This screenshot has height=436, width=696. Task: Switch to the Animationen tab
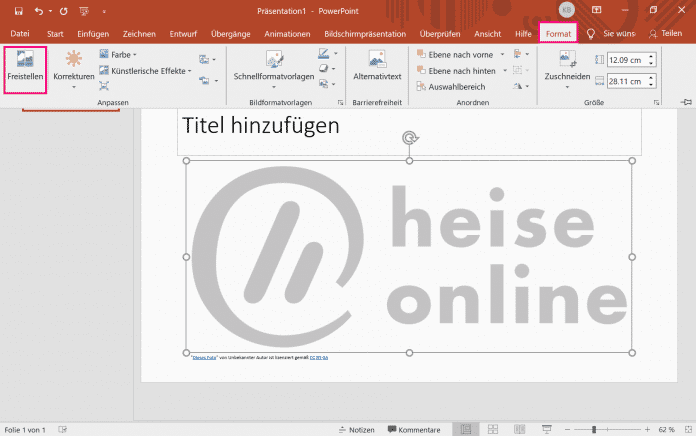coord(287,34)
